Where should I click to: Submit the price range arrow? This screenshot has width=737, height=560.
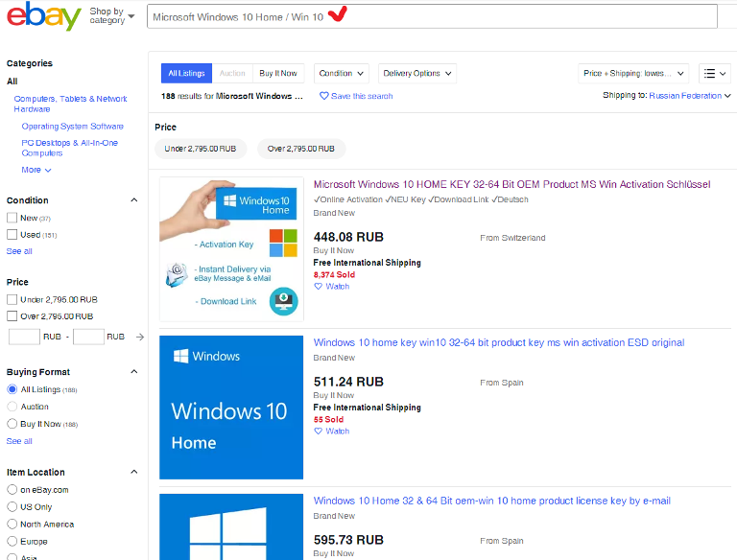click(139, 337)
